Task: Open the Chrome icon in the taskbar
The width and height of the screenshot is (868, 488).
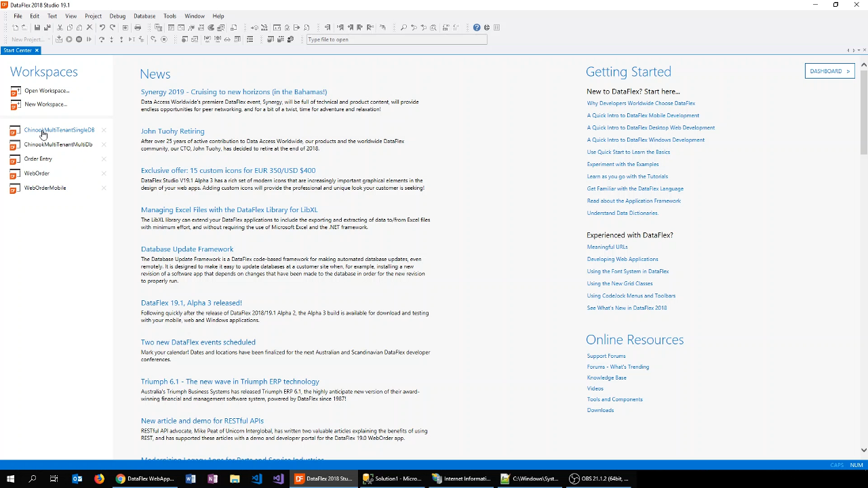Action: click(x=120, y=479)
